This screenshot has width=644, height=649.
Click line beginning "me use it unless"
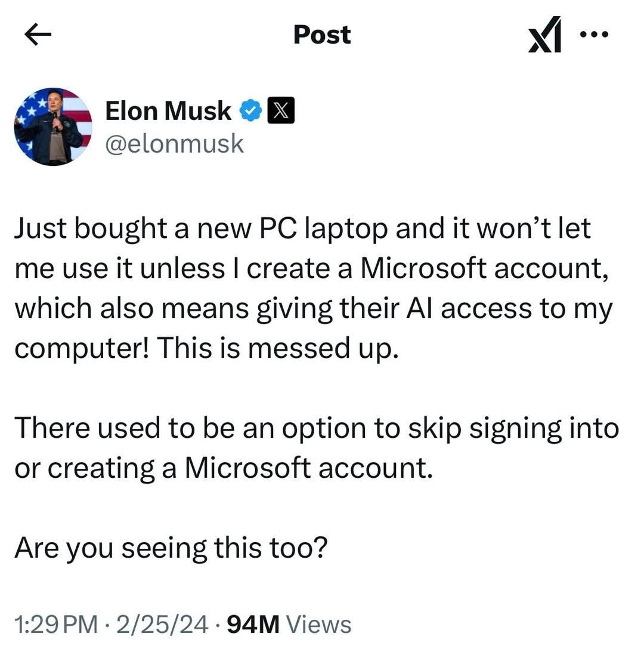[x=312, y=269]
